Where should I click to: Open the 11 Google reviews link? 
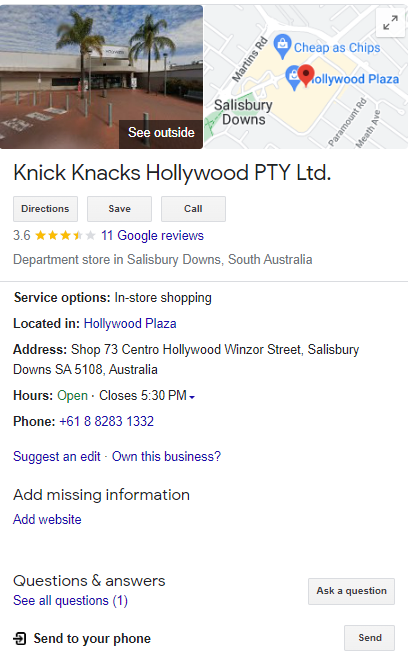coord(153,235)
